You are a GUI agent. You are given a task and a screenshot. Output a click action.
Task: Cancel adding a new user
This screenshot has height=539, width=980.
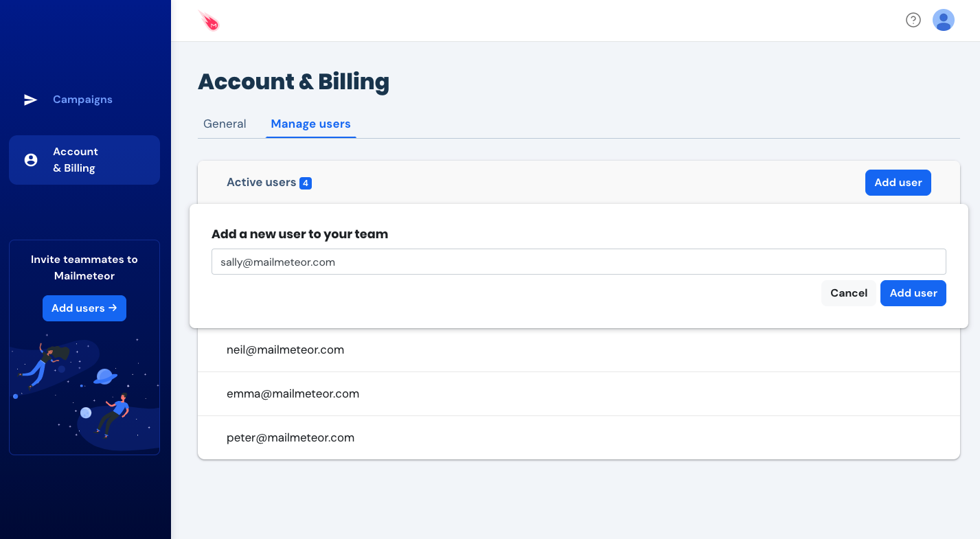click(848, 293)
